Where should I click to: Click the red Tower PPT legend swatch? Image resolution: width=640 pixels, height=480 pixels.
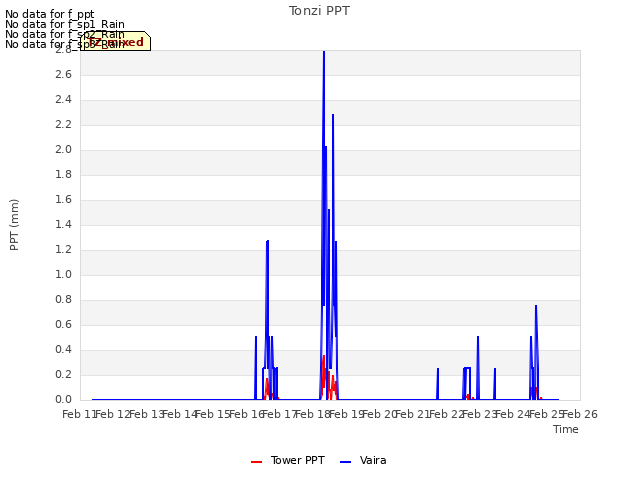pos(256,462)
